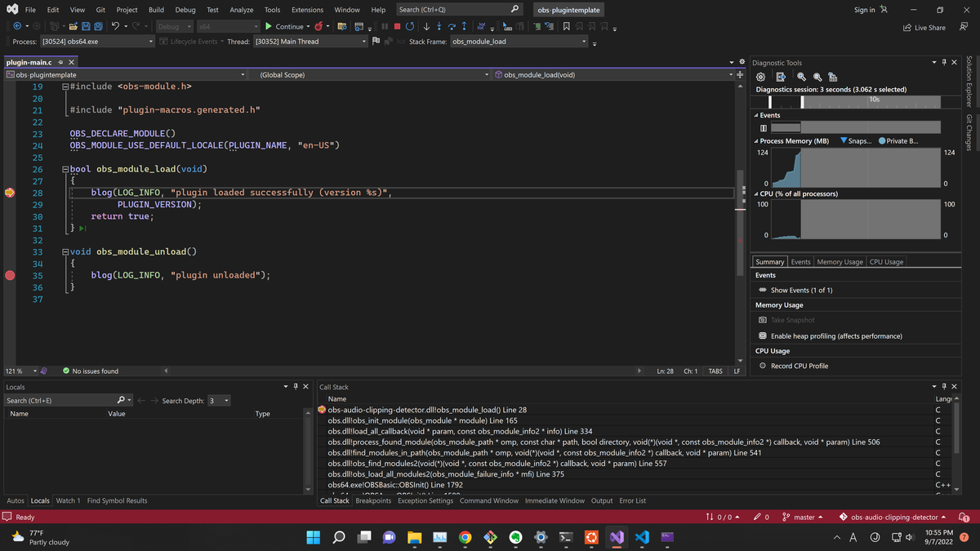Click Show Events (1 of 1) link
The image size is (980, 551).
pos(801,290)
